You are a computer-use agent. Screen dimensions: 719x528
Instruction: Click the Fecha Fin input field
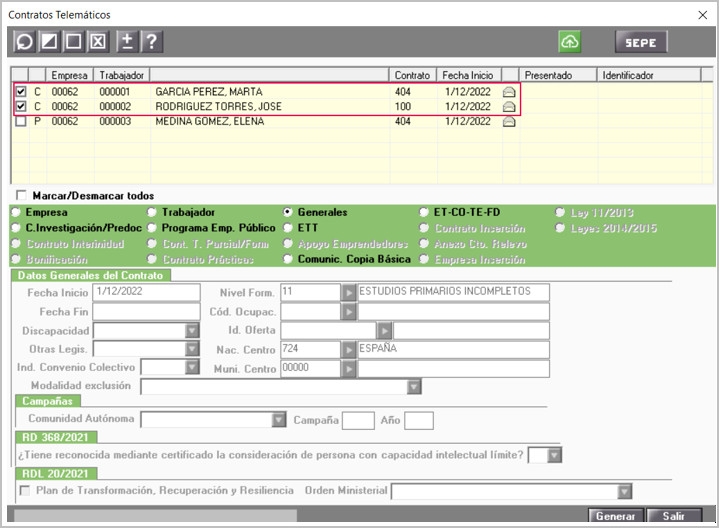point(146,312)
